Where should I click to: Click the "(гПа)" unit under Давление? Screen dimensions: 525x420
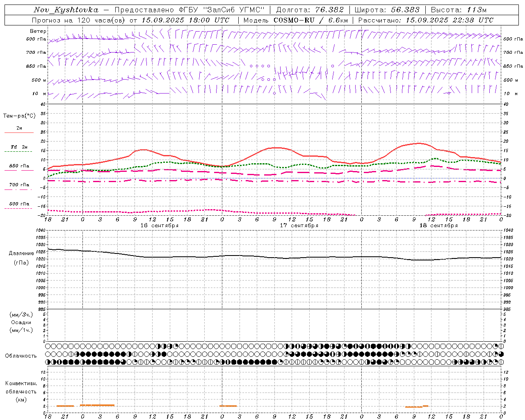click(x=21, y=262)
